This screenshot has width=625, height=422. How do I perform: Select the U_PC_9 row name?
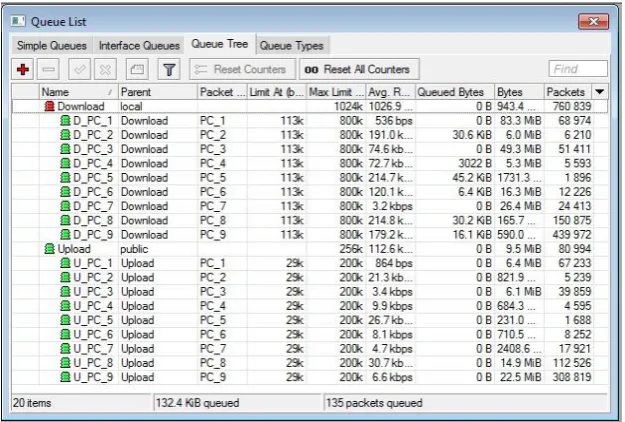pyautogui.click(x=92, y=377)
